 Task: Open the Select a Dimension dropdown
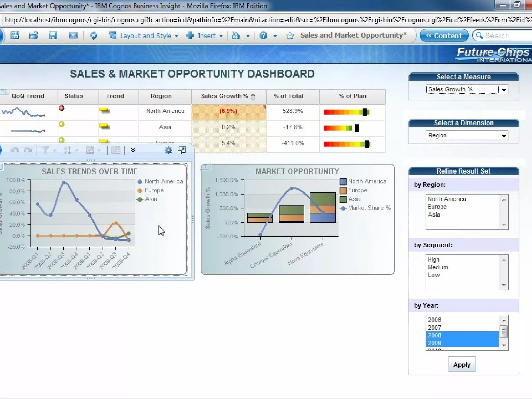pyautogui.click(x=504, y=136)
